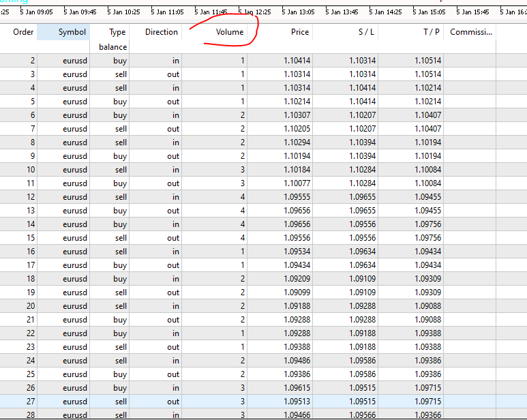The height and width of the screenshot is (420, 527).
Task: Click order number 3
Action: (x=32, y=74)
